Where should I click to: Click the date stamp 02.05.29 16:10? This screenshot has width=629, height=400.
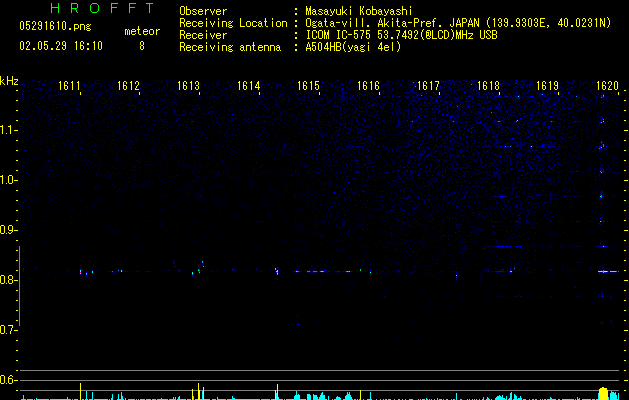(61, 46)
